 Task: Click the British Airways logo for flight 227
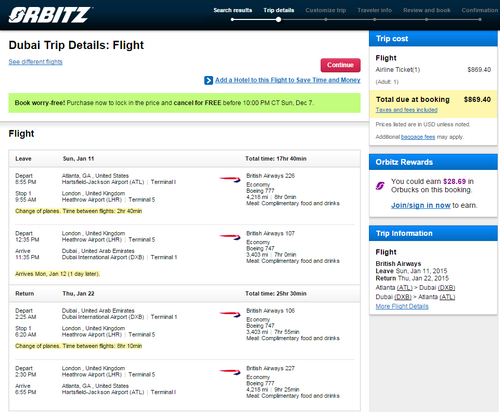tap(230, 372)
